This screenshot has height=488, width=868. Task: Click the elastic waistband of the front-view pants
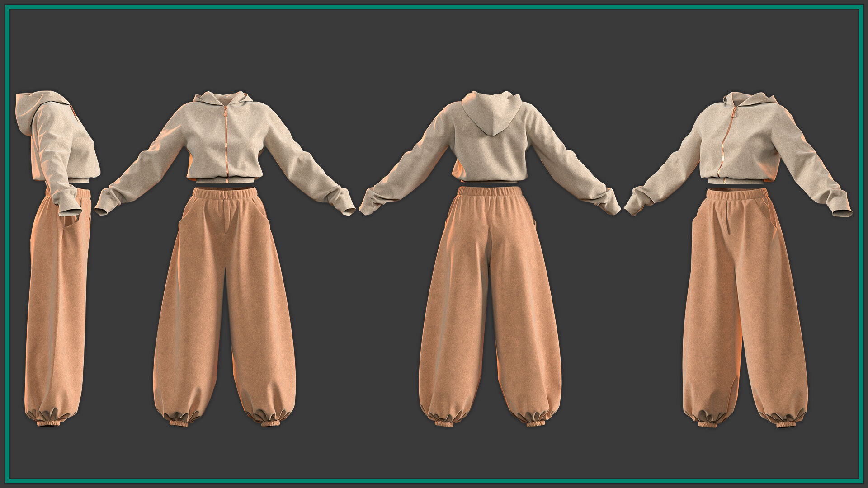[x=225, y=193]
